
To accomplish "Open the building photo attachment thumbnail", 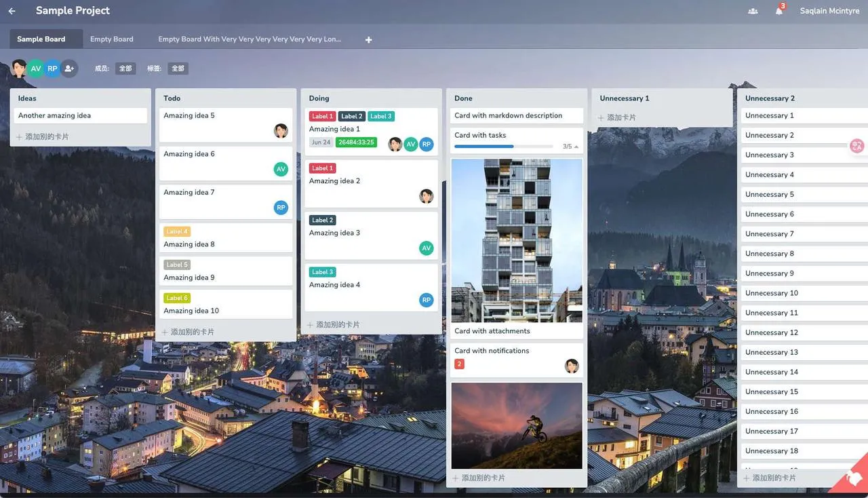I will 517,241.
